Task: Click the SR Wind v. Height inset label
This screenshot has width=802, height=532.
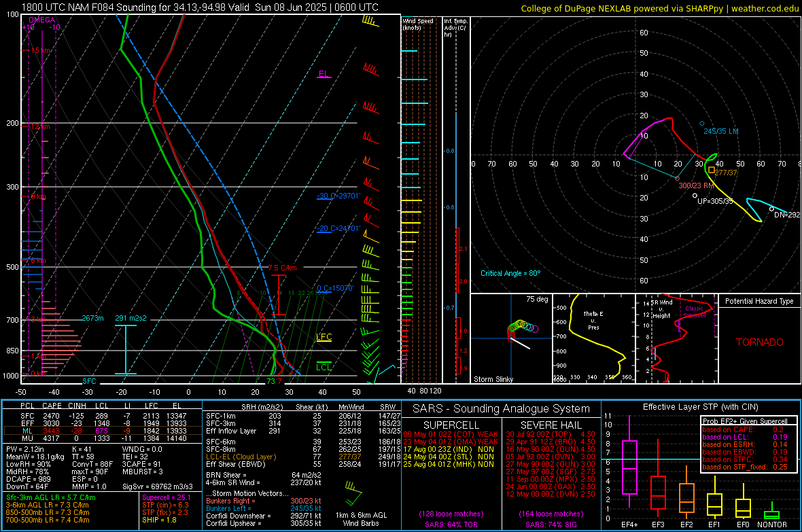Action: tap(661, 309)
